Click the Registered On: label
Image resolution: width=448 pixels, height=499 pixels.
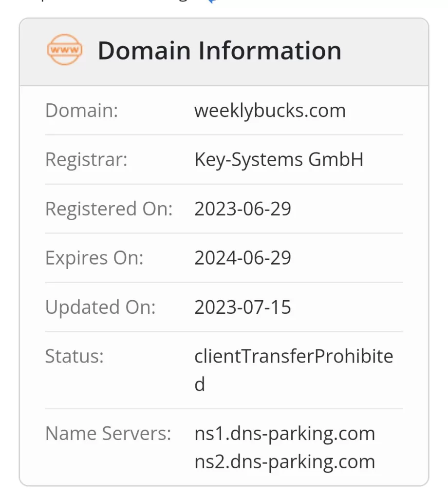tap(109, 209)
